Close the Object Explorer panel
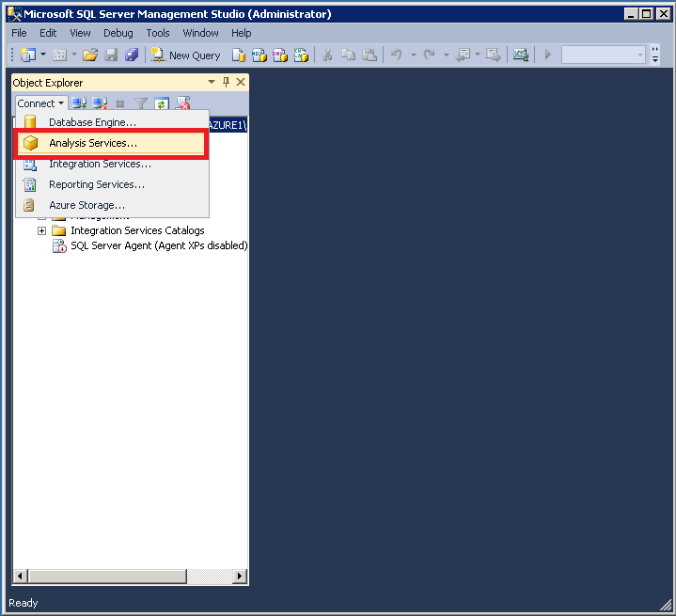 coord(241,82)
